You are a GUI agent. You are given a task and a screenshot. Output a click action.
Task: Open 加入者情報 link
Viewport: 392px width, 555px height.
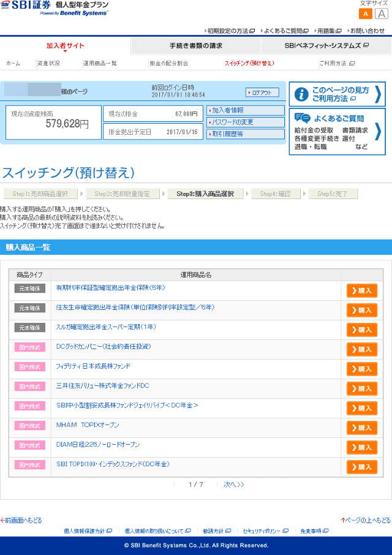point(246,110)
